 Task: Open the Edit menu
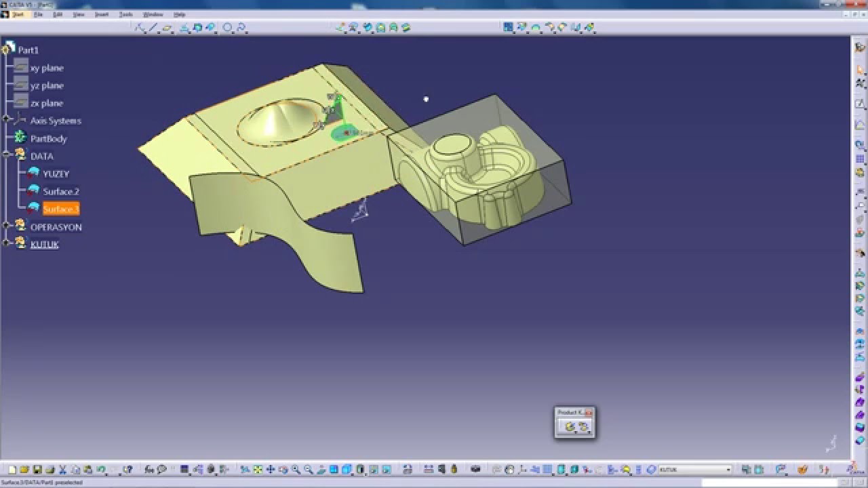(58, 14)
